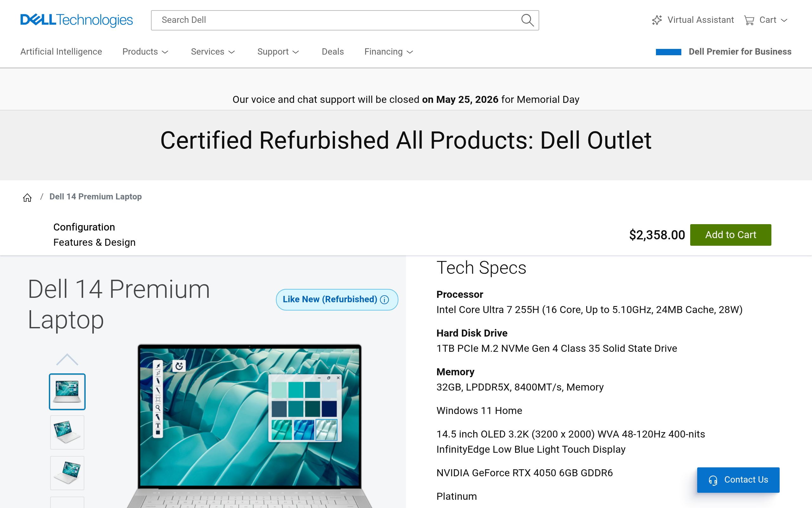Click the 32GB LPDDR5X memory text
This screenshot has width=812, height=508.
[520, 387]
